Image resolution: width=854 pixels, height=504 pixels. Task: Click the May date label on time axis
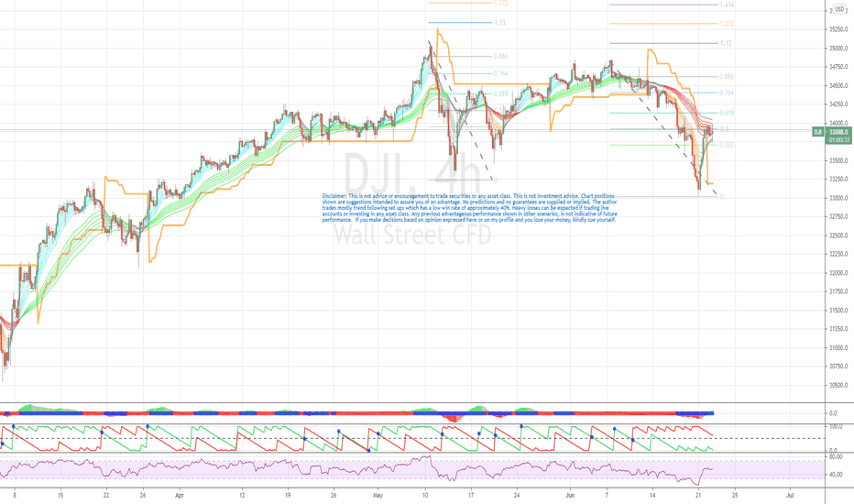point(378,496)
